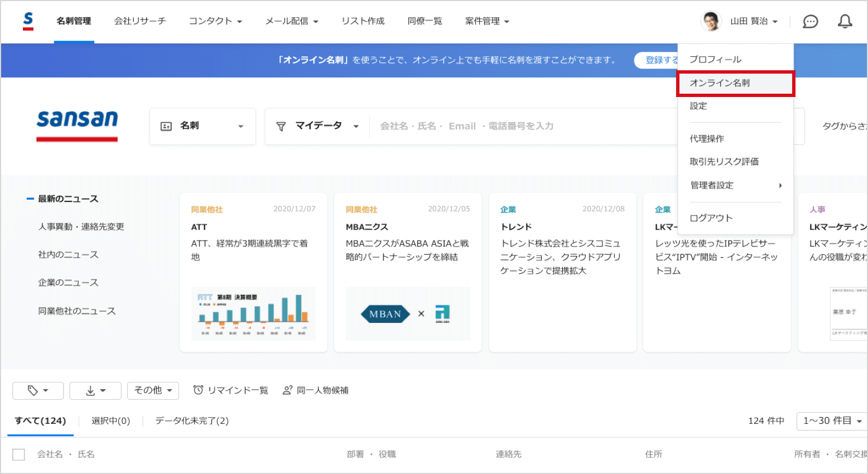This screenshot has width=868, height=474.
Task: Expand the コンタクト menu dropdown
Action: click(215, 21)
